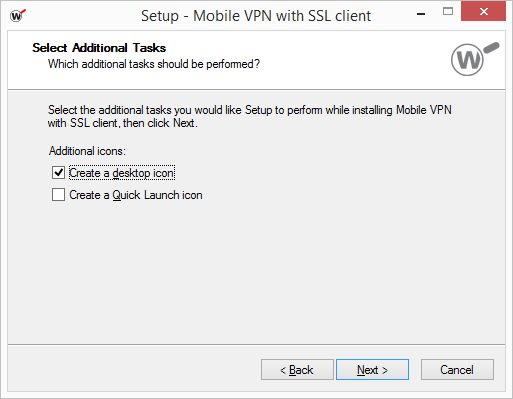This screenshot has height=399, width=513.
Task: Click the "Setup - Mobile VPN with SSL client" title
Action: click(256, 16)
